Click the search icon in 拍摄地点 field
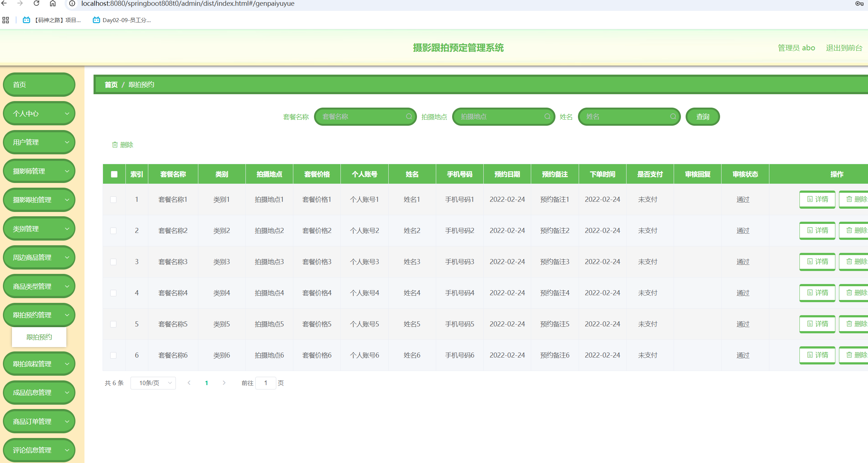Viewport: 868px width, 463px height. coord(547,116)
